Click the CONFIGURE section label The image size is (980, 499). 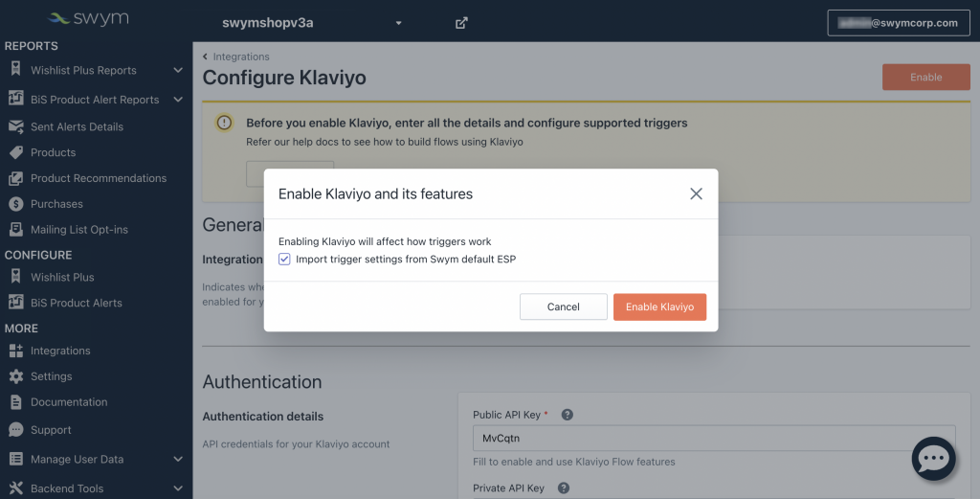pyautogui.click(x=38, y=255)
